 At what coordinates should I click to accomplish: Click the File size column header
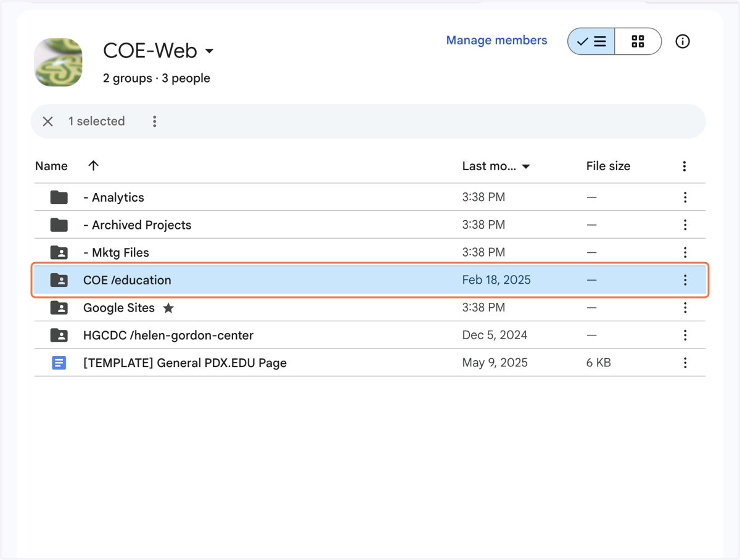tap(608, 166)
